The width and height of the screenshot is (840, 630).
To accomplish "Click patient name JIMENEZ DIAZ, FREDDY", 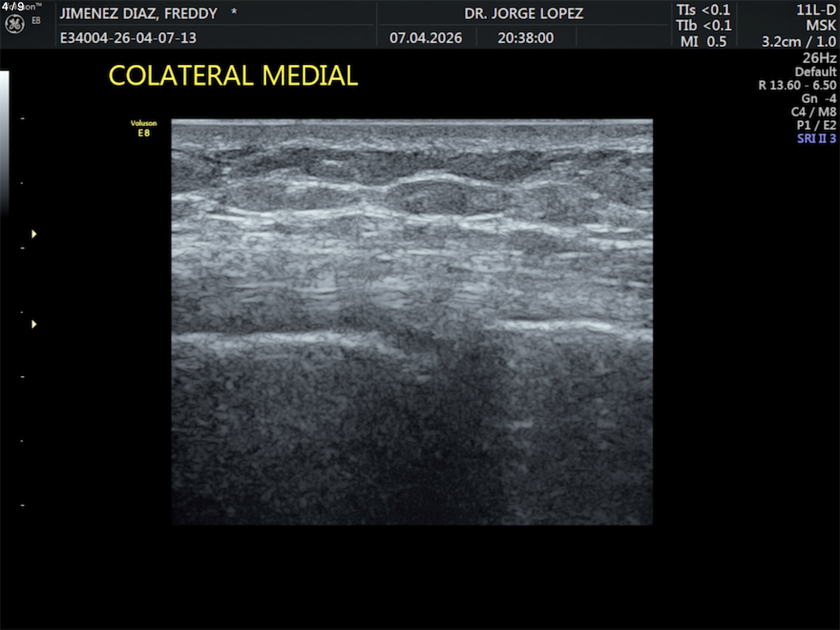I will tap(138, 13).
